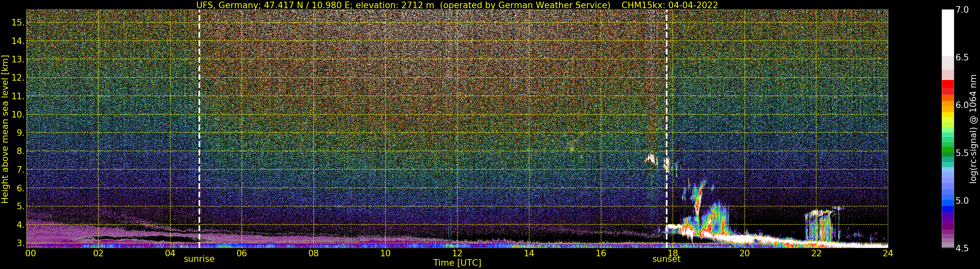Select the "15." height tick label

pos(18,23)
